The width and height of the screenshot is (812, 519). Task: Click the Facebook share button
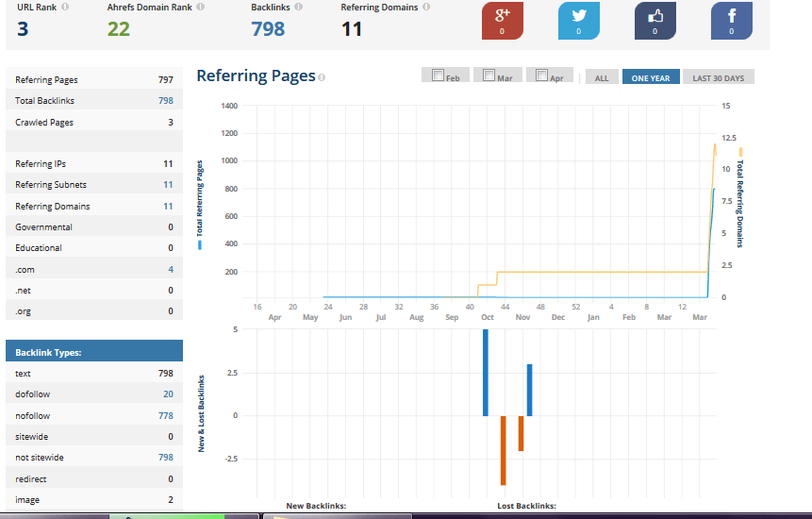tap(731, 20)
